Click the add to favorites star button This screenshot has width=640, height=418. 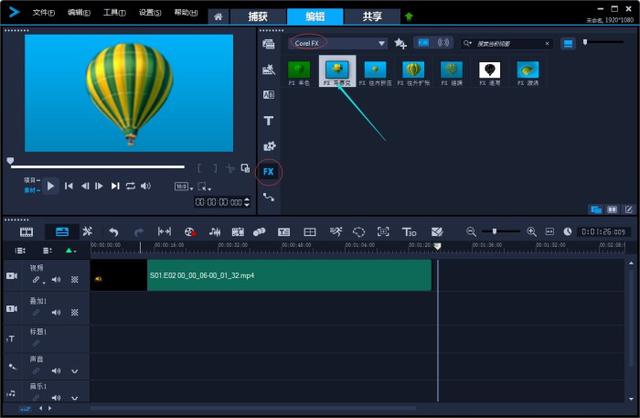pyautogui.click(x=400, y=43)
